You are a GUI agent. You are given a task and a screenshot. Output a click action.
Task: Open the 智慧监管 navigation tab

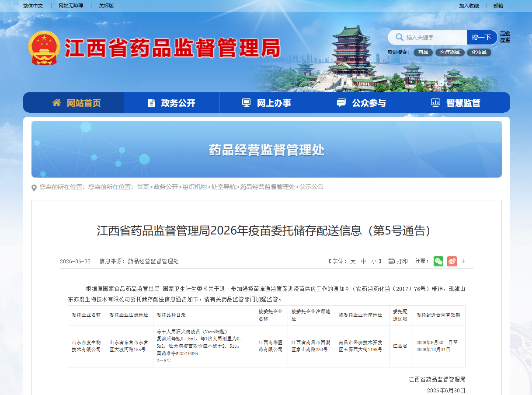pyautogui.click(x=459, y=103)
